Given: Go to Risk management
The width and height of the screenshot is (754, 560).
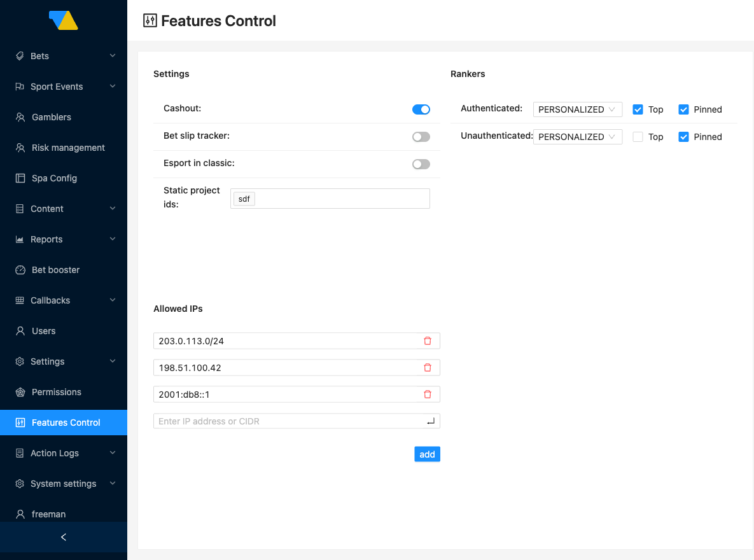Looking at the screenshot, I should pyautogui.click(x=64, y=148).
